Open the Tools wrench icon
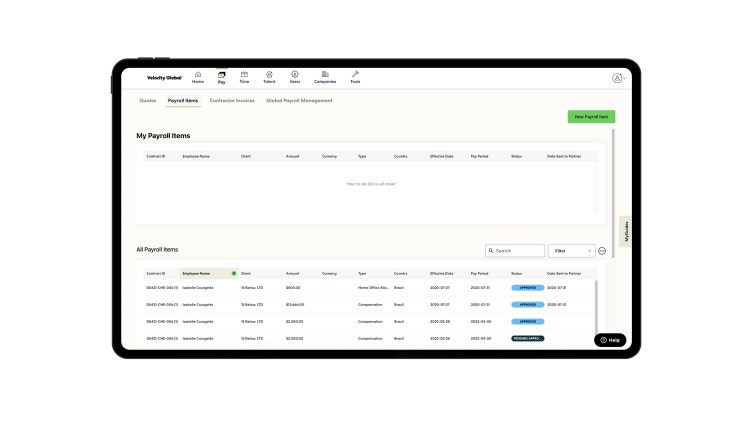750x422 pixels. [355, 76]
